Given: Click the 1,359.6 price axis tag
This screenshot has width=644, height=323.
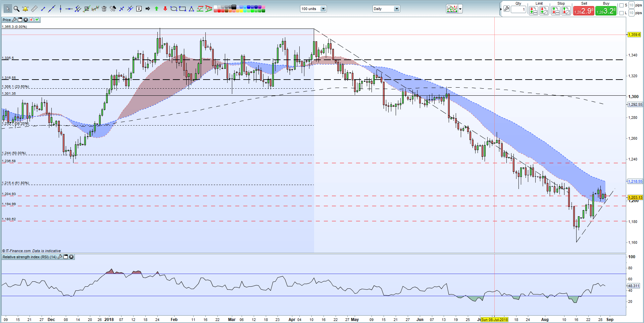Looking at the screenshot, I should 634,35.
